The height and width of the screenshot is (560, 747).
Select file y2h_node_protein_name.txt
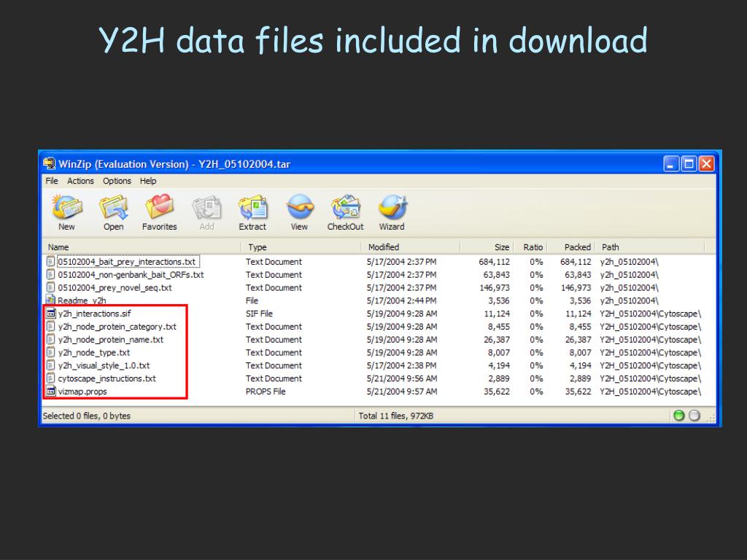111,340
